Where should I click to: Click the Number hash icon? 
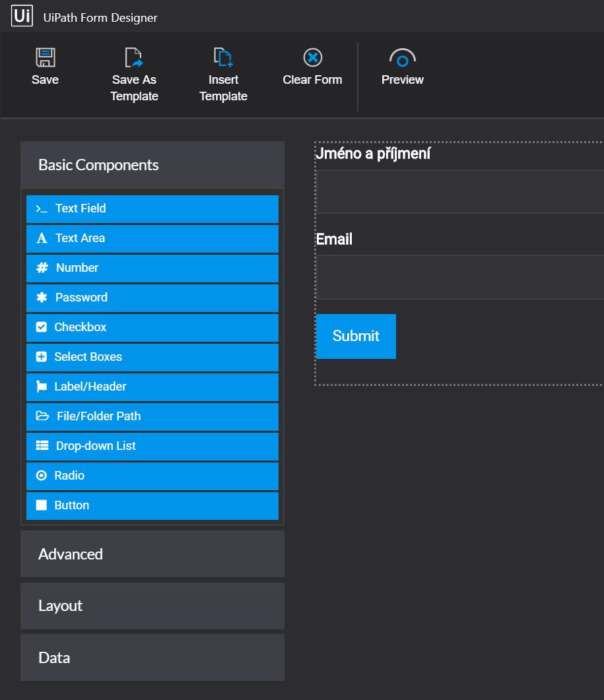click(42, 267)
